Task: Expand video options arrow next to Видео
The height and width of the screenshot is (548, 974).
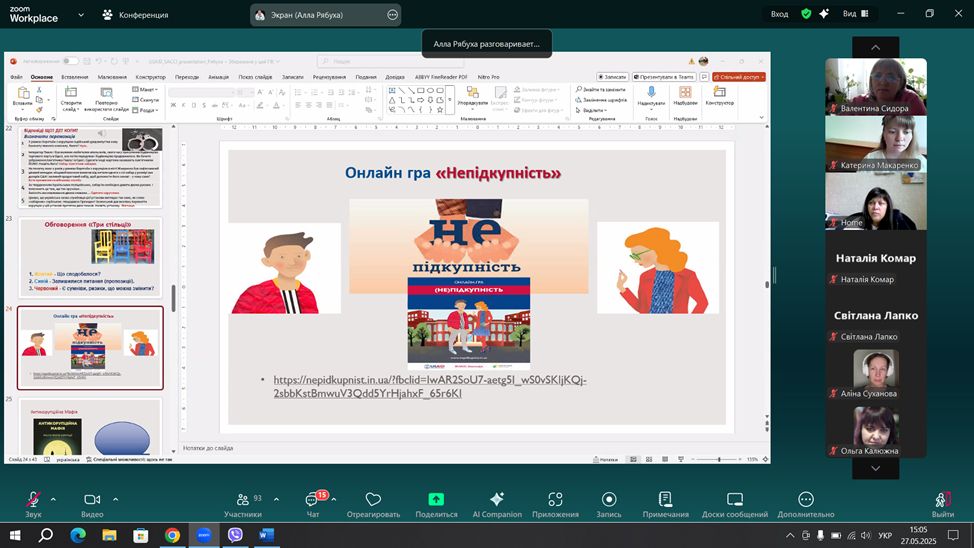Action: click(115, 499)
